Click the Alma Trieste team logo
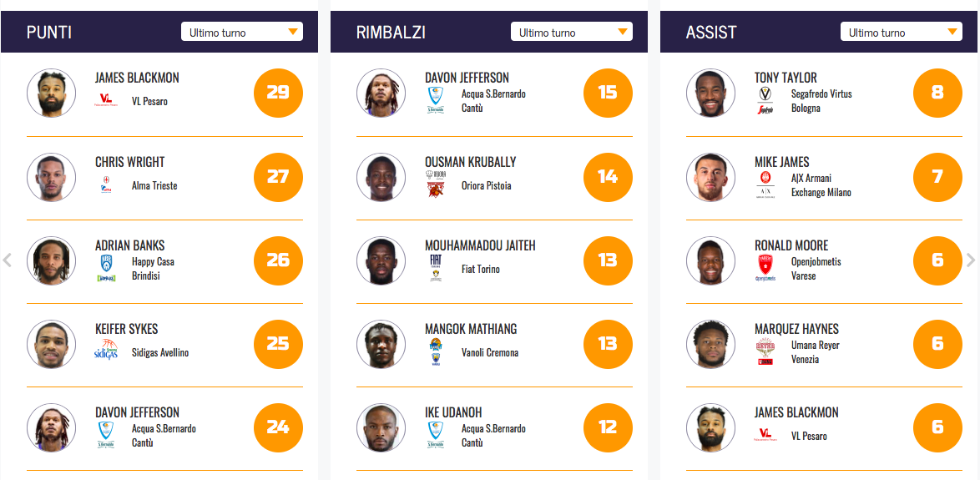Image resolution: width=980 pixels, height=480 pixels. click(x=106, y=185)
